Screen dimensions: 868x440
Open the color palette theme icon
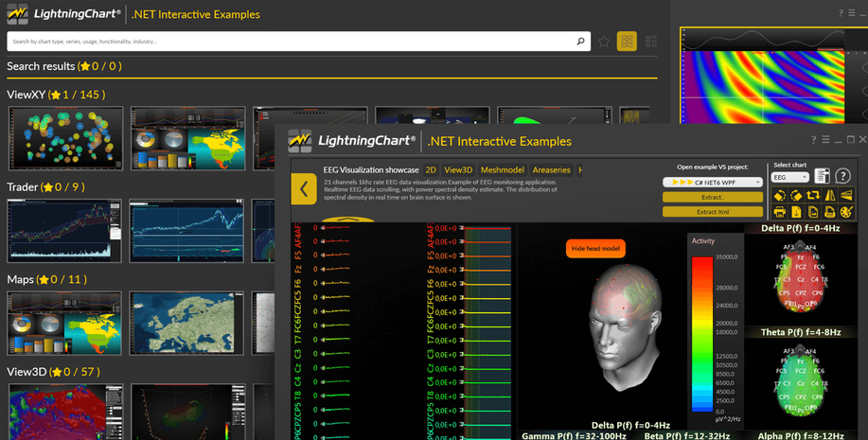pos(846,212)
